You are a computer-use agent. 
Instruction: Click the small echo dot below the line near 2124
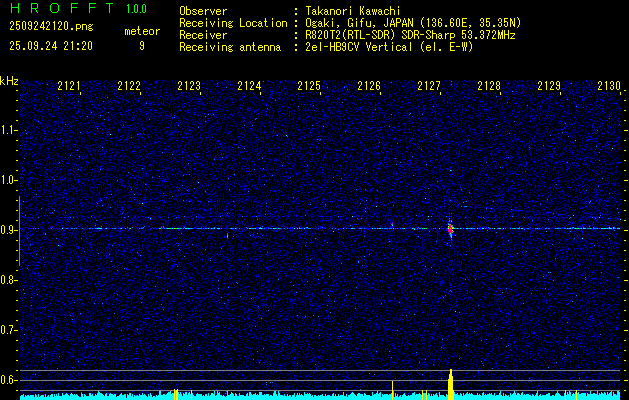227,236
